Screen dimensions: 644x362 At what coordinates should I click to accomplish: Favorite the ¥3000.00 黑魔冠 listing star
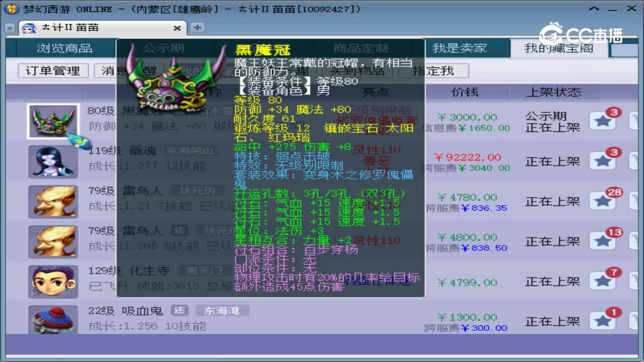[603, 121]
